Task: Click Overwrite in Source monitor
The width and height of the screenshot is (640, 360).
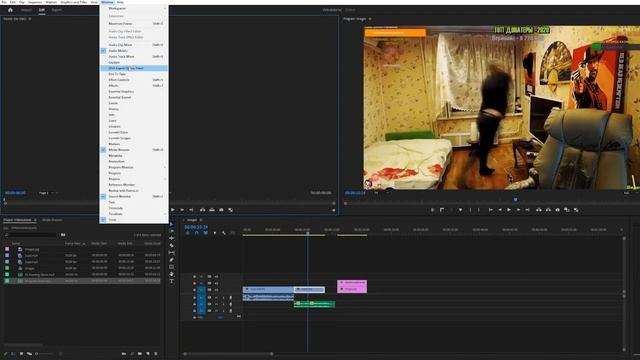Action: pos(212,210)
